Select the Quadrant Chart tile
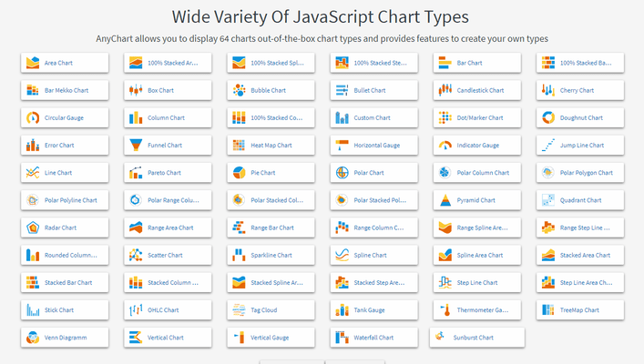The height and width of the screenshot is (364, 644). pyautogui.click(x=579, y=200)
